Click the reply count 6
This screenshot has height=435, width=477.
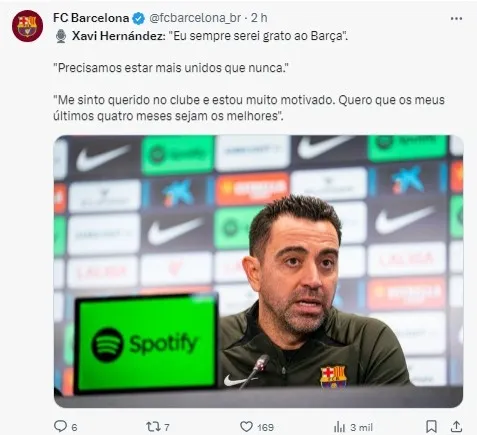(74, 427)
